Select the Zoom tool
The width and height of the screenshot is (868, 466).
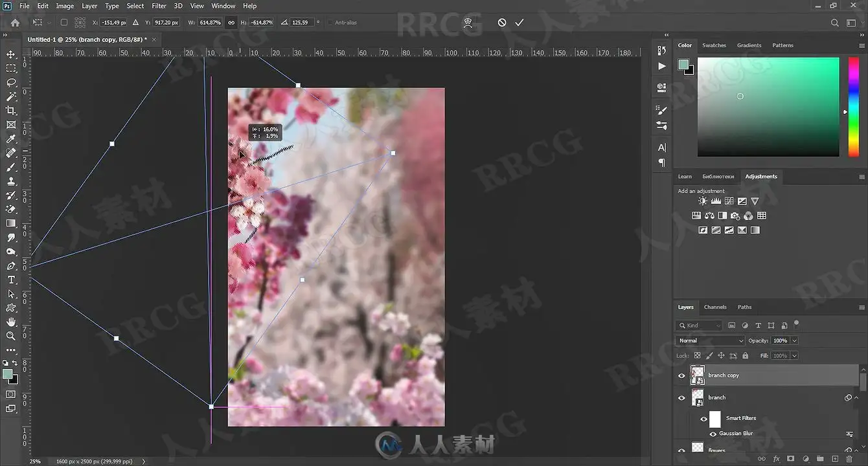(11, 336)
